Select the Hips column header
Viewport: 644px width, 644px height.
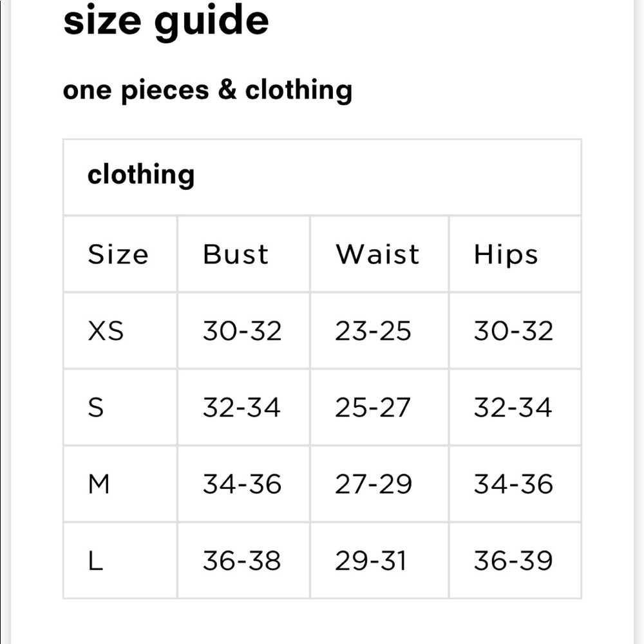506,254
